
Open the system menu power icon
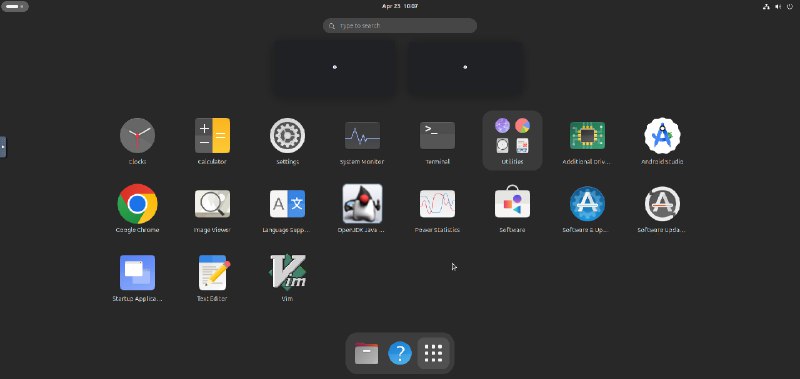pyautogui.click(x=790, y=7)
